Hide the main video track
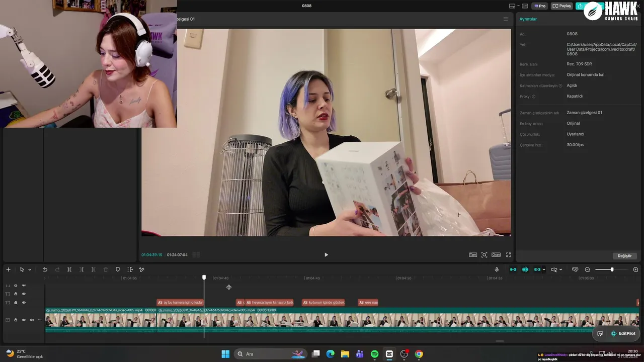 pyautogui.click(x=24, y=320)
